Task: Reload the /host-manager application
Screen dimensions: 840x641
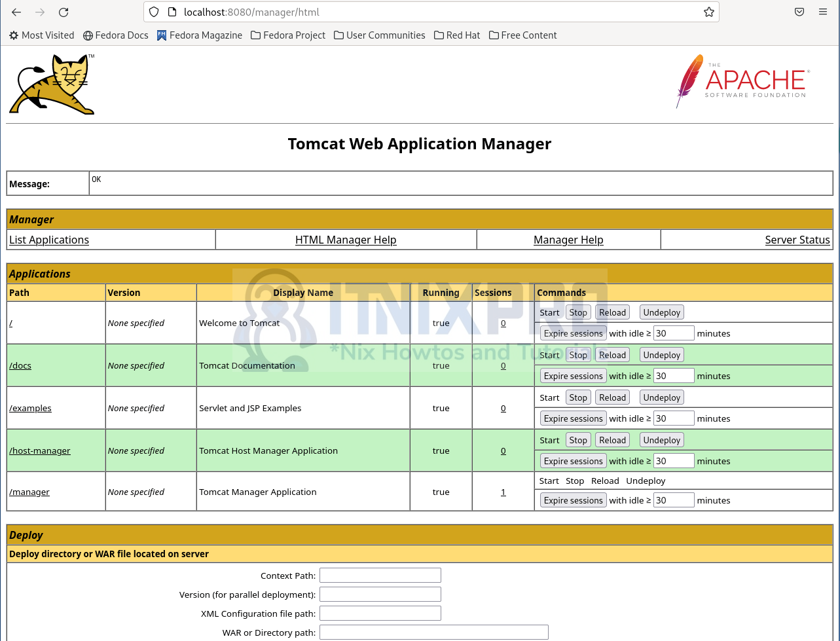Action: tap(612, 440)
